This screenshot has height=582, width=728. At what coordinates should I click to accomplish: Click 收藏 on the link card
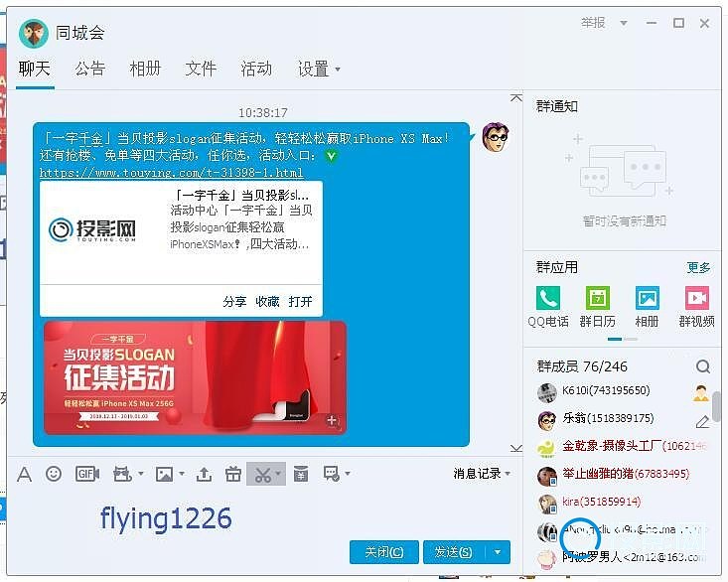click(x=267, y=302)
